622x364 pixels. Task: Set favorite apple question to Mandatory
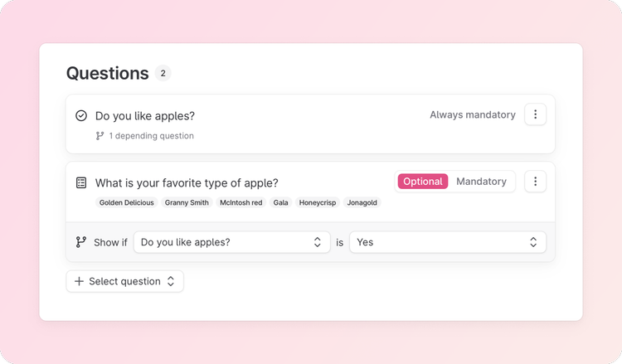(481, 182)
